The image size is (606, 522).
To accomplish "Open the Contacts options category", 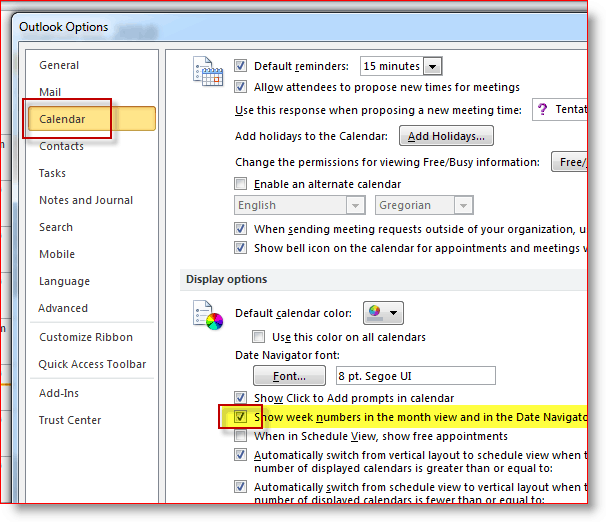I will click(61, 146).
